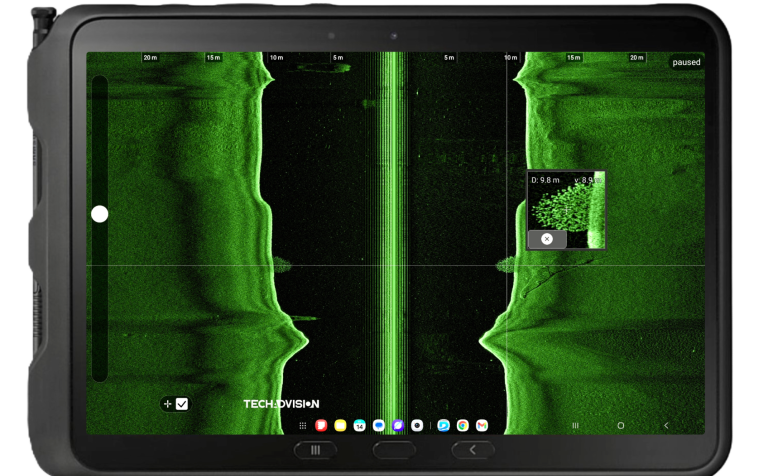768x476 pixels.
Task: Open the yellow notes app icon
Action: 340,425
